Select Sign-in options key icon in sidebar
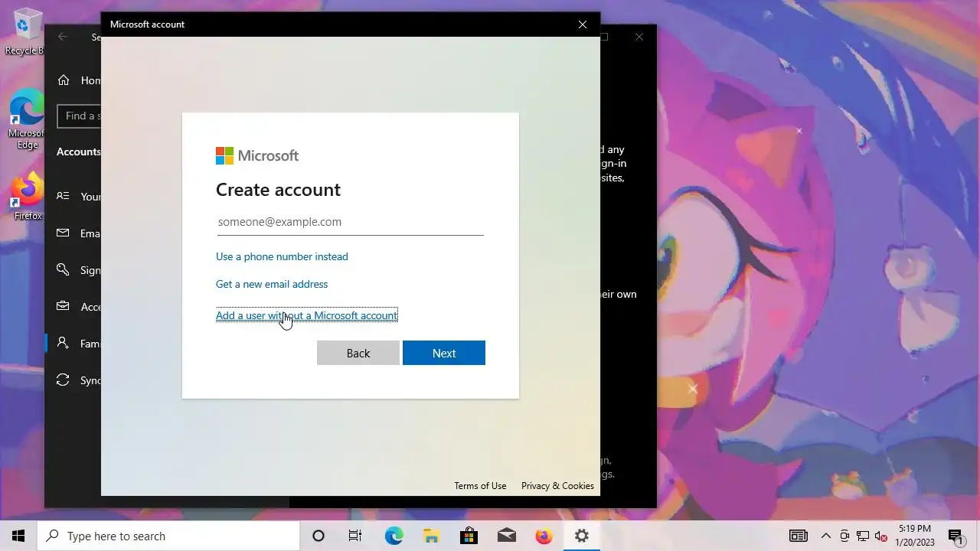The image size is (980, 551). [64, 270]
